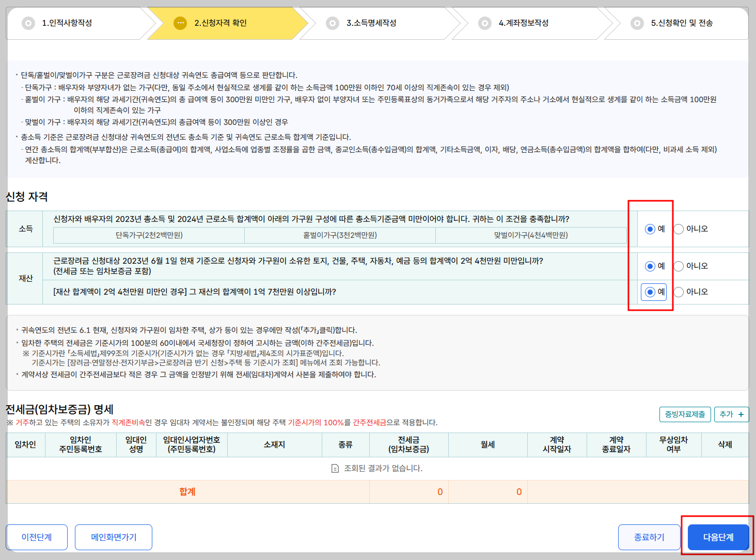Click the 이전단계 button
The width and height of the screenshot is (756, 560).
pyautogui.click(x=37, y=537)
